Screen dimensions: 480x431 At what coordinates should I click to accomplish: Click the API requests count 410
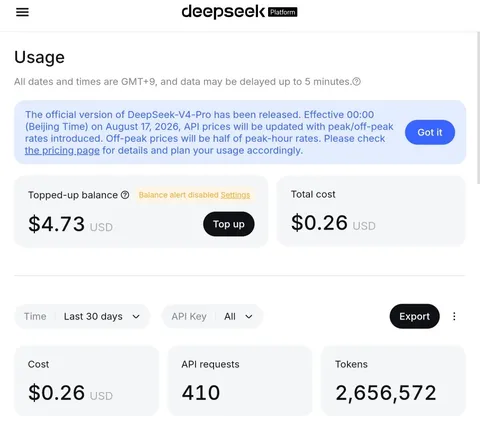pyautogui.click(x=201, y=393)
